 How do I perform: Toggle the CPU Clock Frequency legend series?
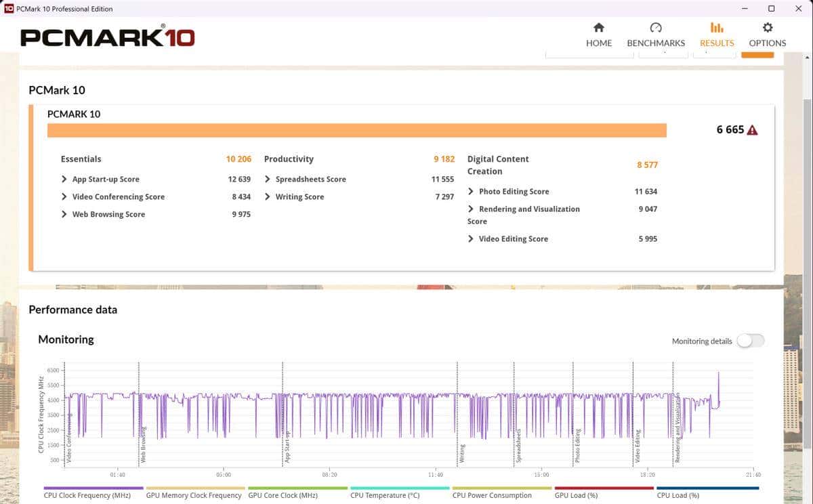point(93,495)
